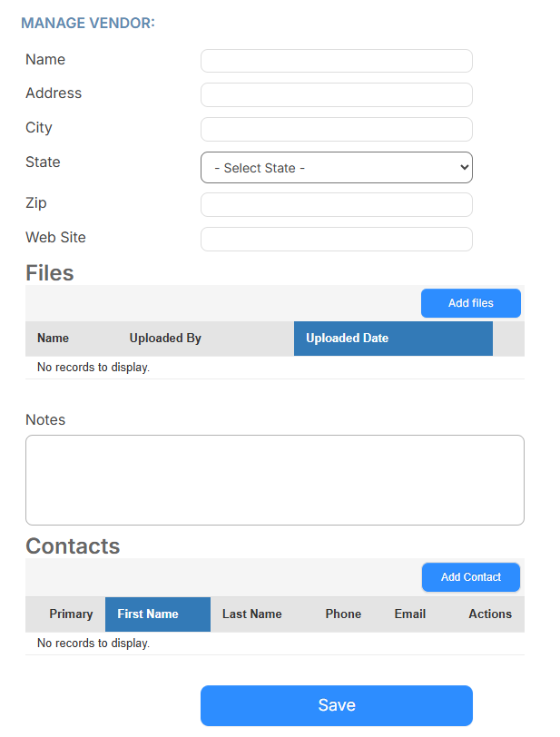Sort contacts by the Last Name column

(x=251, y=614)
